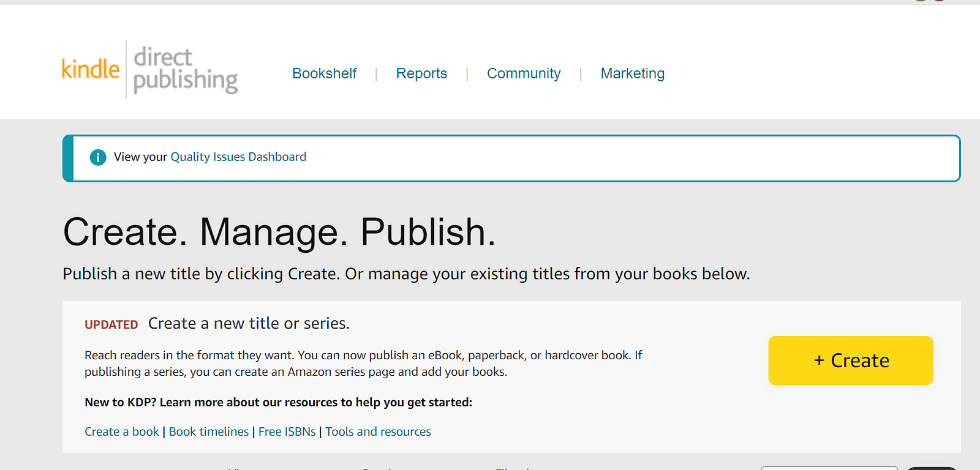This screenshot has width=980, height=470.
Task: Click the dark button beside the search field
Action: 931,468
